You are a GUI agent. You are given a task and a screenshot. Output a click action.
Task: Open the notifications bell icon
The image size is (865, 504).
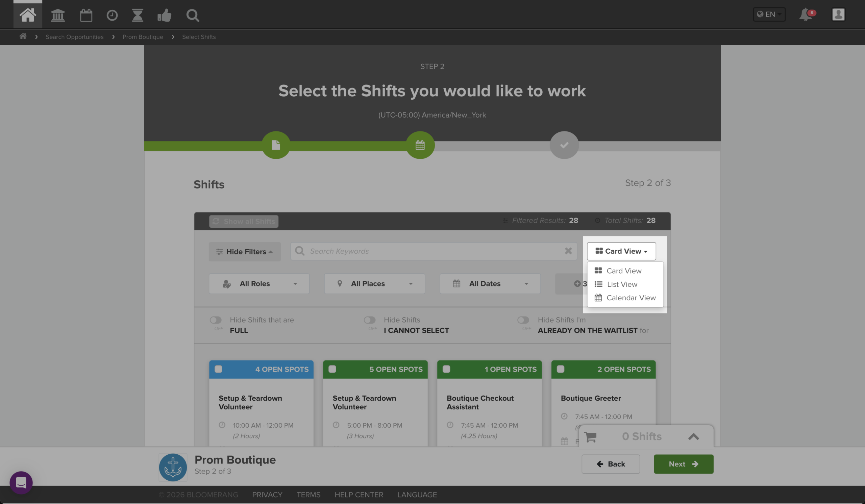point(806,15)
